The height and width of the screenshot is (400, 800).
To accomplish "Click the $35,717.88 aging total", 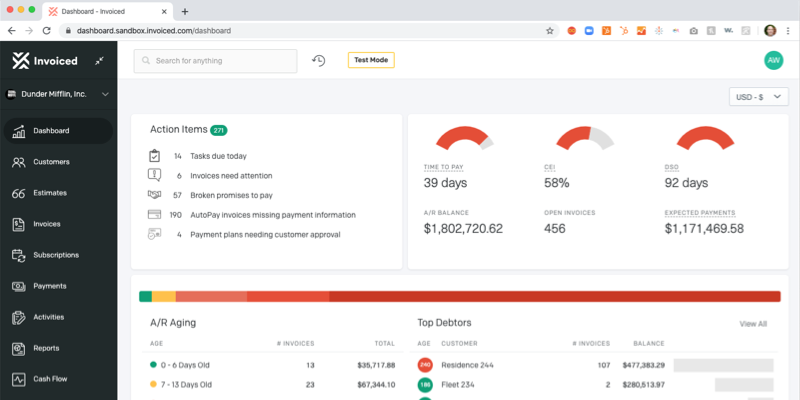I will coord(376,365).
